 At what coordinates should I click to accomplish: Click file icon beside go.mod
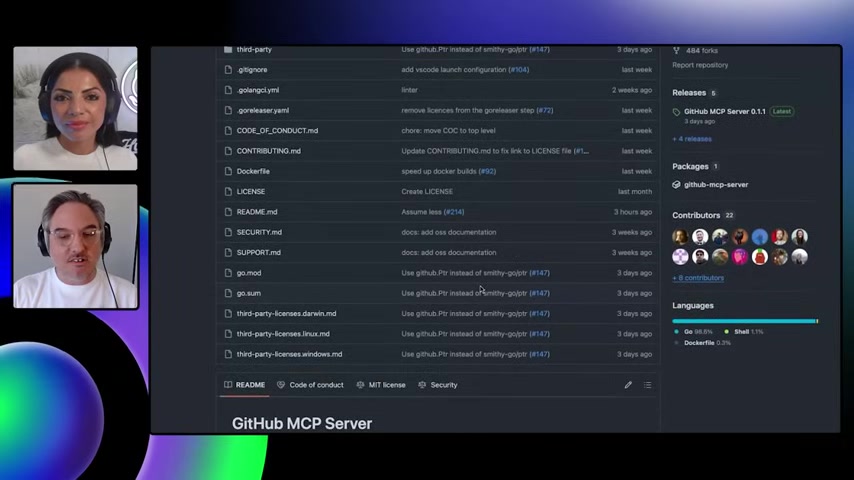pyautogui.click(x=228, y=273)
